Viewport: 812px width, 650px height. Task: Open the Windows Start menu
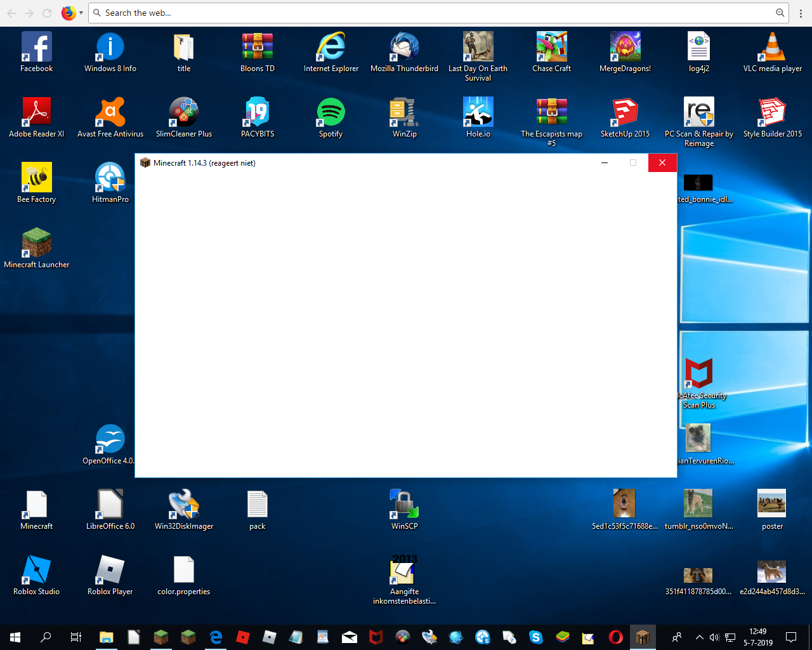click(x=15, y=637)
